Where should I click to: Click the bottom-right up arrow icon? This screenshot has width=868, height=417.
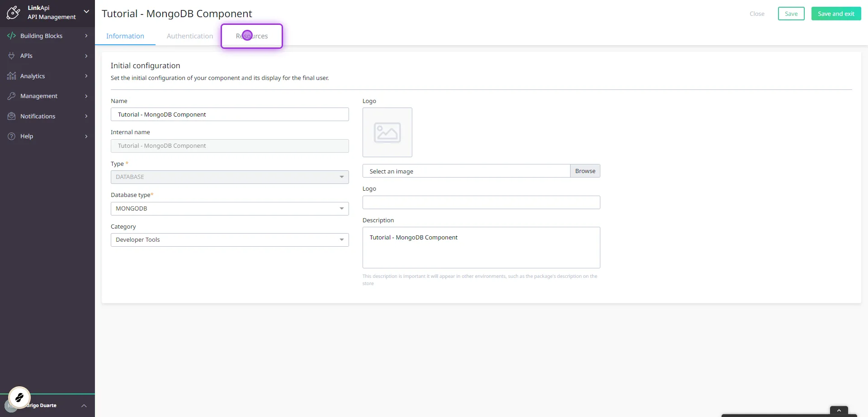click(839, 410)
